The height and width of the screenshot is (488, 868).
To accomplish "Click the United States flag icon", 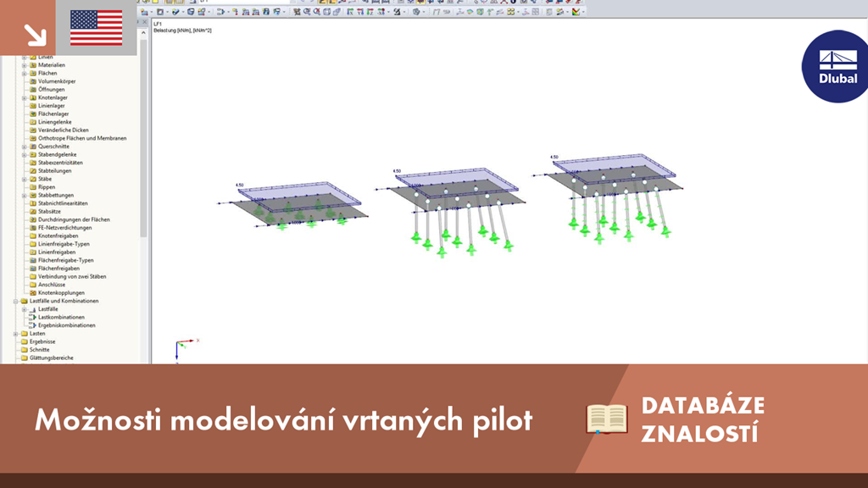I will tap(97, 28).
